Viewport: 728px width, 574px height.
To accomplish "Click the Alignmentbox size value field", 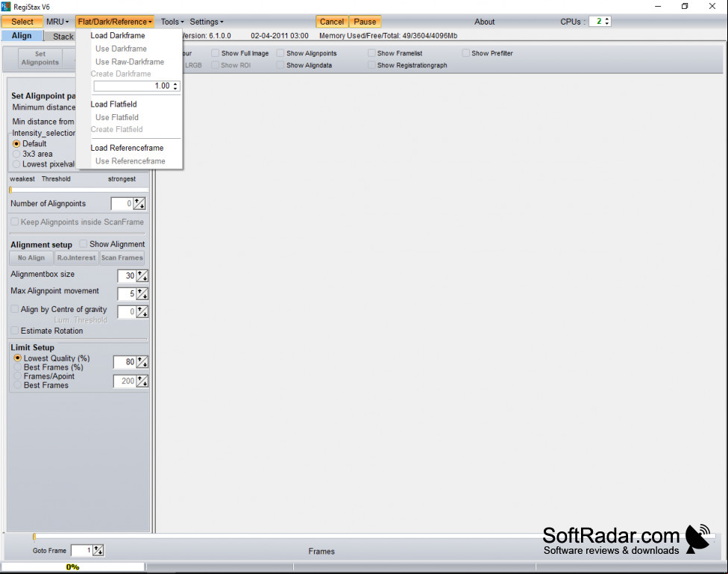I will pyautogui.click(x=127, y=275).
